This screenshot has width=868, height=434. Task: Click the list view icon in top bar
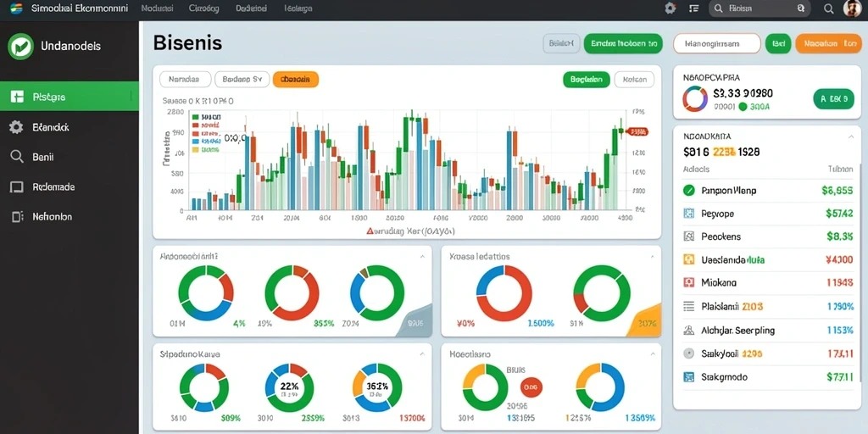tap(694, 8)
